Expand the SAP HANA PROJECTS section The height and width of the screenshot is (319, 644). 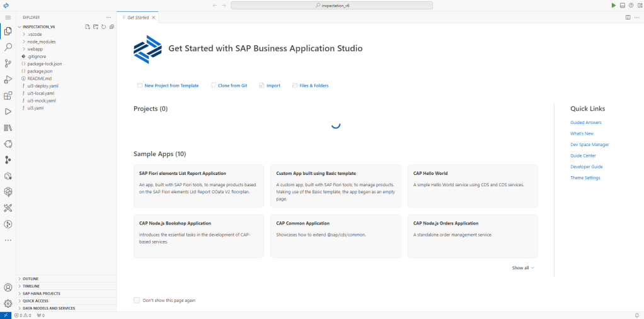tap(41, 293)
